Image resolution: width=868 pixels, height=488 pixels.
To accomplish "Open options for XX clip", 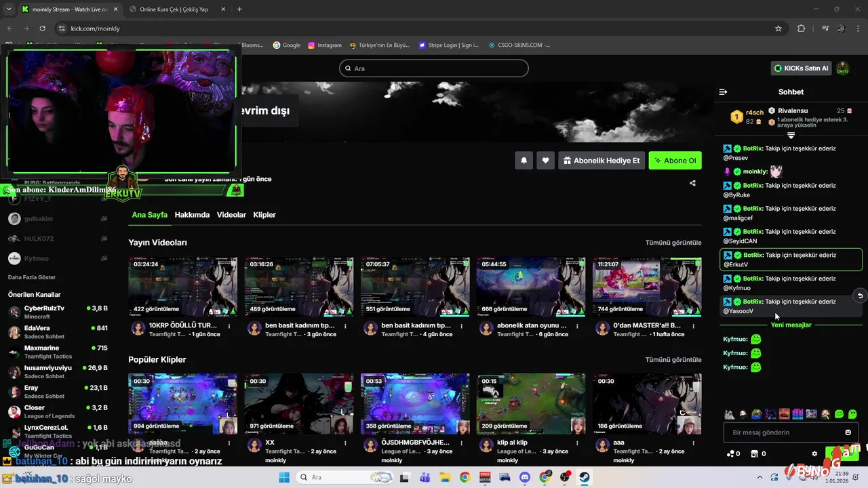I will coord(345,443).
